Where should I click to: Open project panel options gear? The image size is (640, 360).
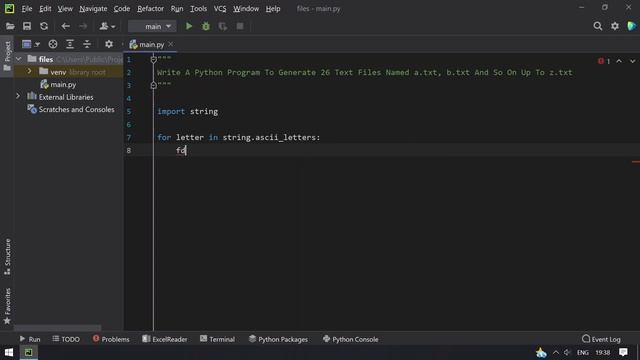[x=109, y=44]
